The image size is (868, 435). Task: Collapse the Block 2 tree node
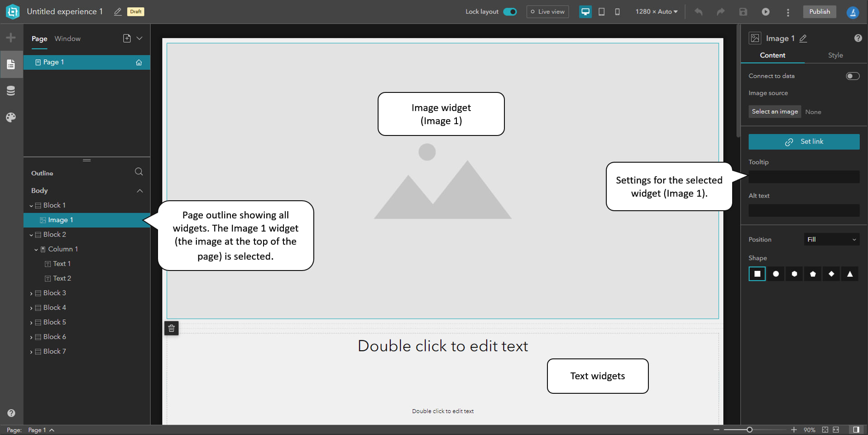pos(31,235)
